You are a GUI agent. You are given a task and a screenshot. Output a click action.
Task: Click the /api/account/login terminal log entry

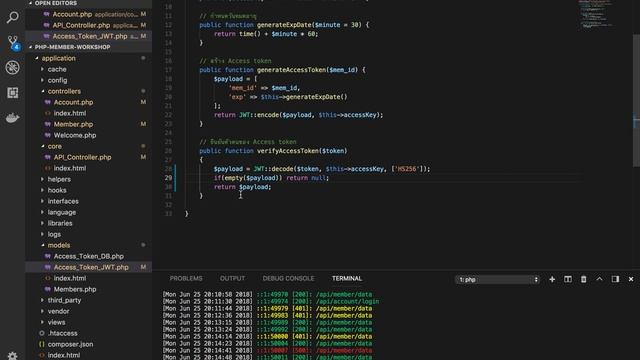coord(347,301)
